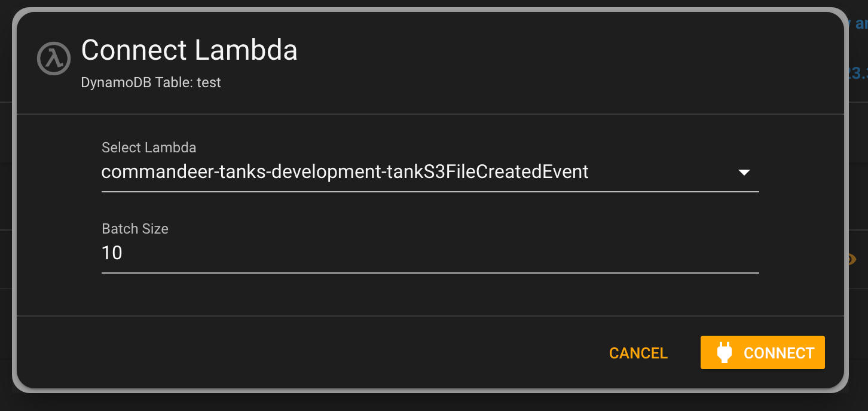Click the Connect Lambda dialog title
Viewport: 868px width, 411px height.
(x=190, y=50)
